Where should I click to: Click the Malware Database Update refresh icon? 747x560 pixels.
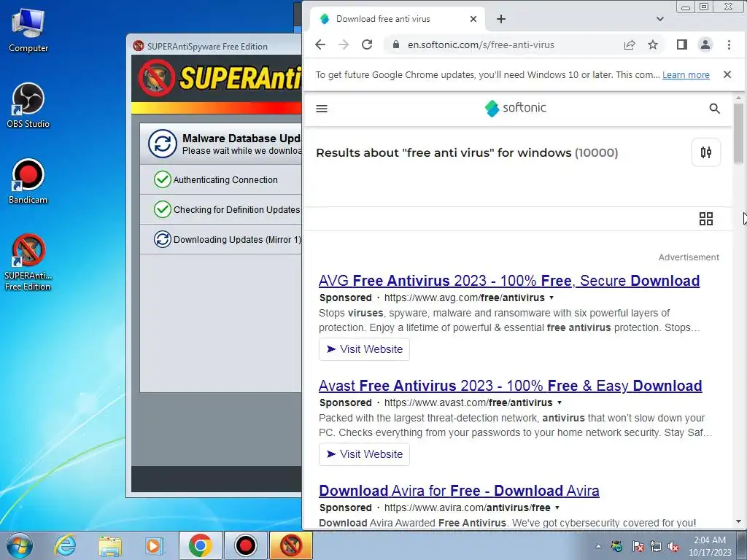pyautogui.click(x=162, y=144)
